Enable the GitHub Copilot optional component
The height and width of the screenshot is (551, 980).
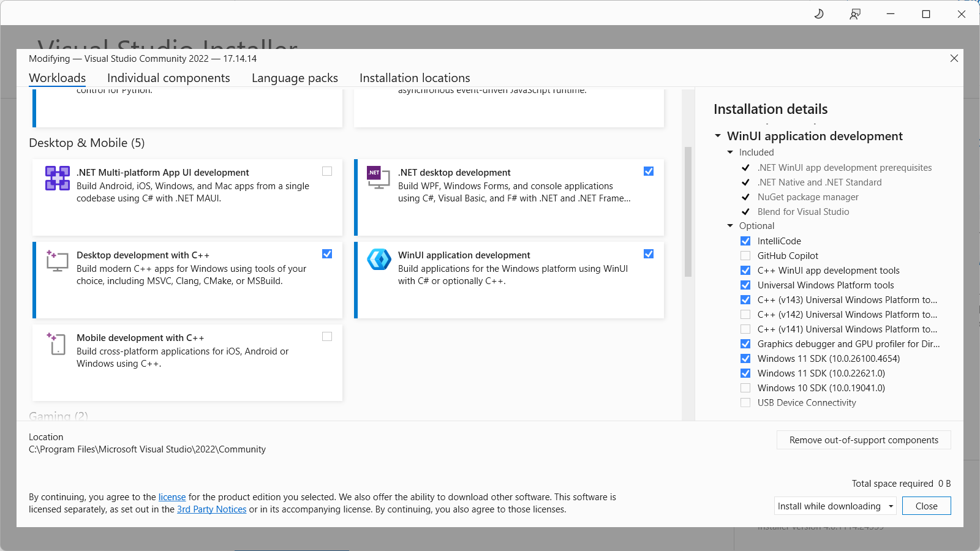(745, 255)
